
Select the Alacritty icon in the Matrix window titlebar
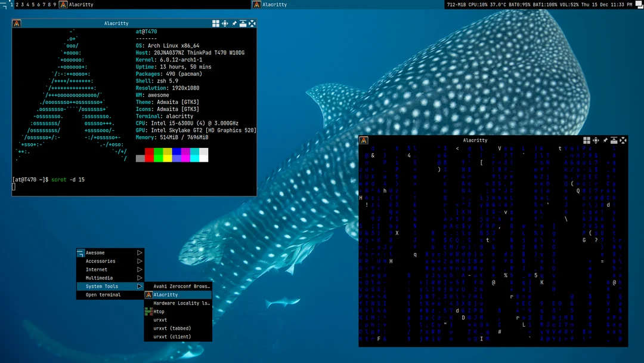click(364, 140)
